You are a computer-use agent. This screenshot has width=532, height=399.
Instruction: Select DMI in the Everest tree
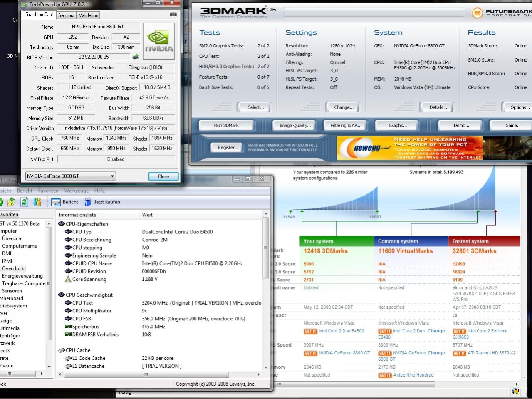click(x=7, y=253)
